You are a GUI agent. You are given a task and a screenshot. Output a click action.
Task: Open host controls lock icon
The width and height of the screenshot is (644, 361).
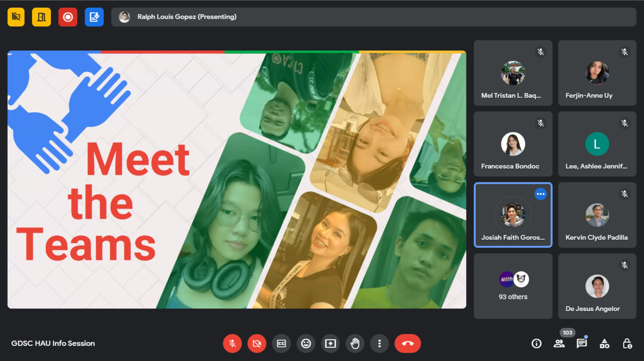(627, 343)
